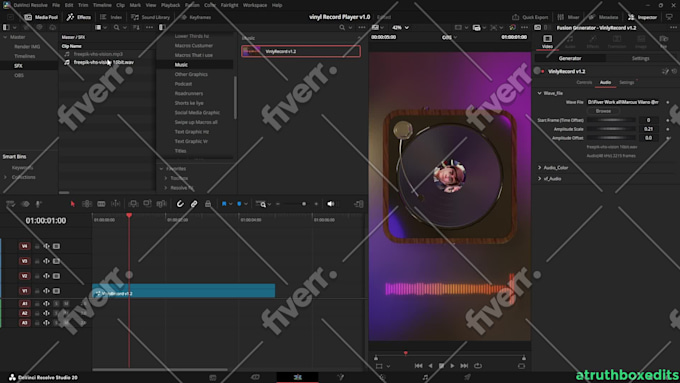The height and width of the screenshot is (383, 680).
Task: Toggle the V3 track auto-select arrows
Action: click(46, 261)
